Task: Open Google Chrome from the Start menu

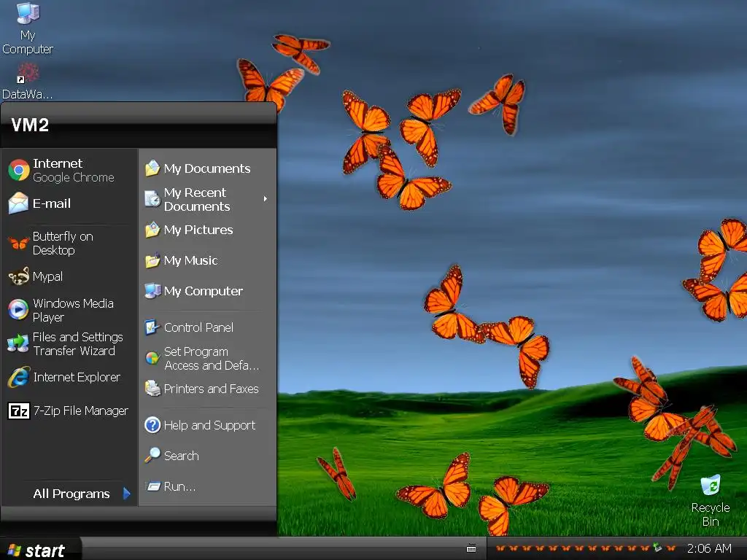Action: (x=69, y=170)
